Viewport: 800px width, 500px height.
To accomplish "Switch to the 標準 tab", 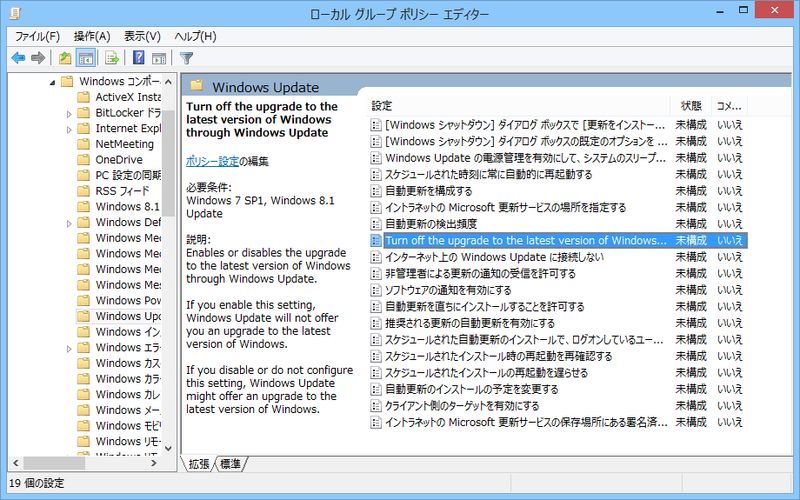I will point(230,464).
